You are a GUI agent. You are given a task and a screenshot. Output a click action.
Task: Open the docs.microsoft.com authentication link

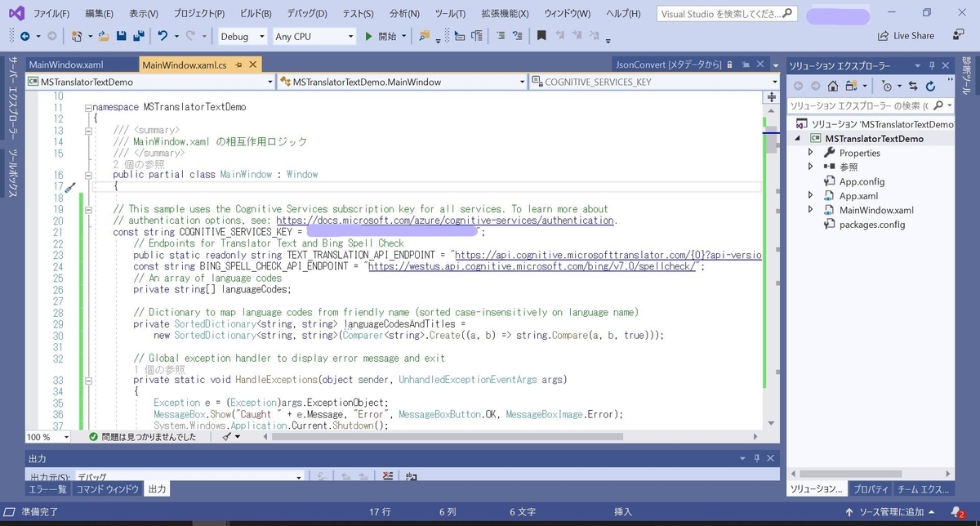tap(445, 221)
